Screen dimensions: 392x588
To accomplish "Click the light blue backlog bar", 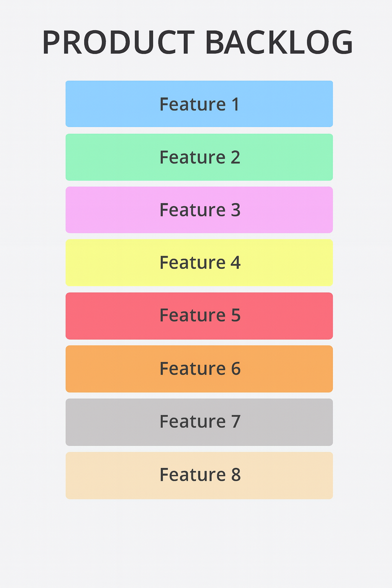I will point(115,104).
